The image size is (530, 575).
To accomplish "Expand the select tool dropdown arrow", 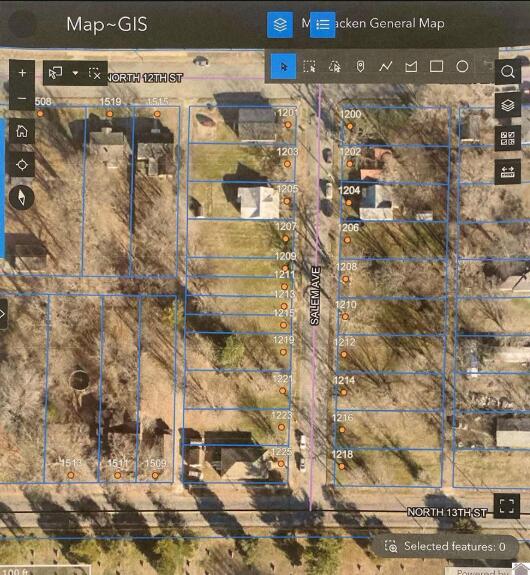I will [75, 73].
